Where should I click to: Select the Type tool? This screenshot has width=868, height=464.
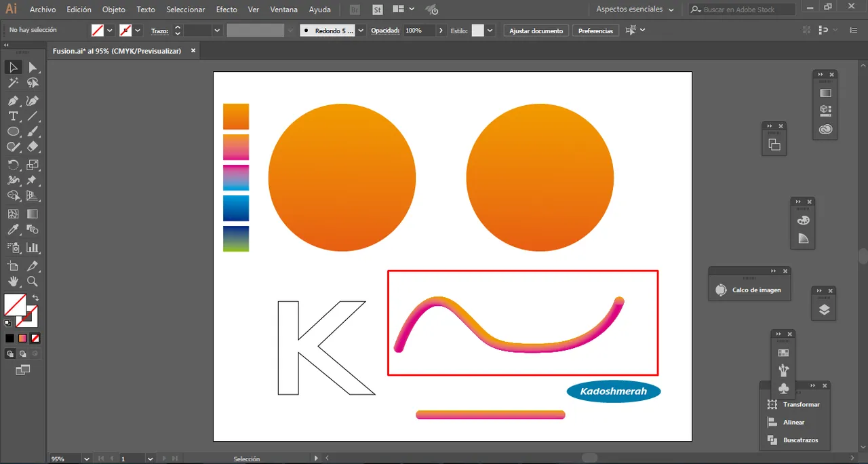coord(13,116)
